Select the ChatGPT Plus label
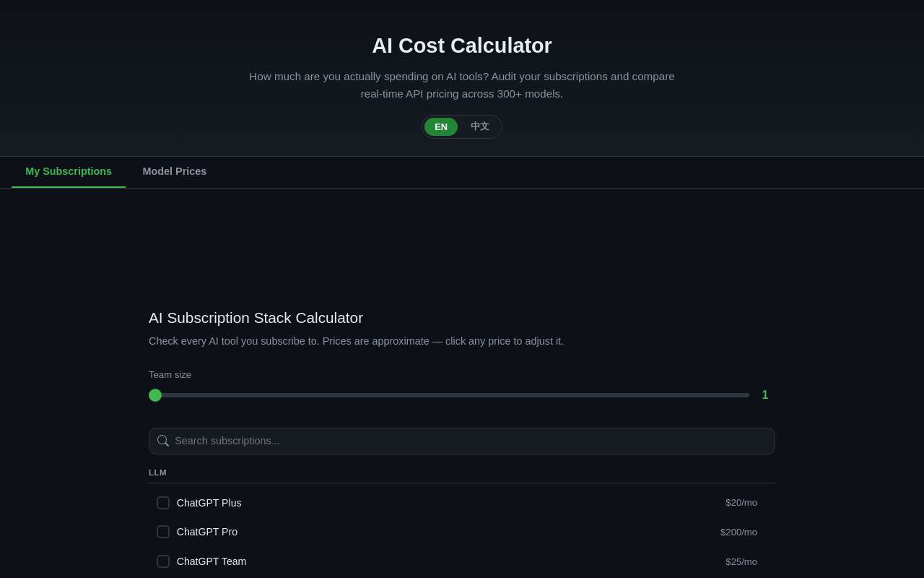 tap(209, 503)
